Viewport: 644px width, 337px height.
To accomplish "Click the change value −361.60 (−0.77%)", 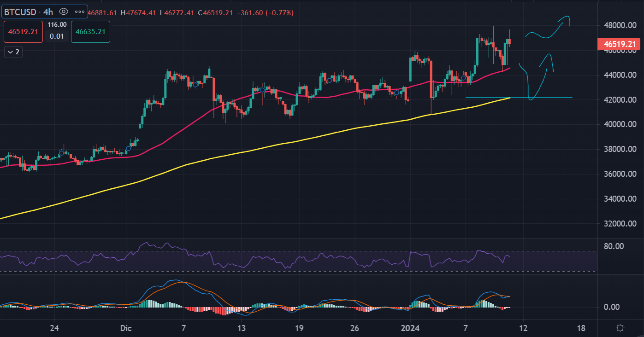I will [266, 13].
